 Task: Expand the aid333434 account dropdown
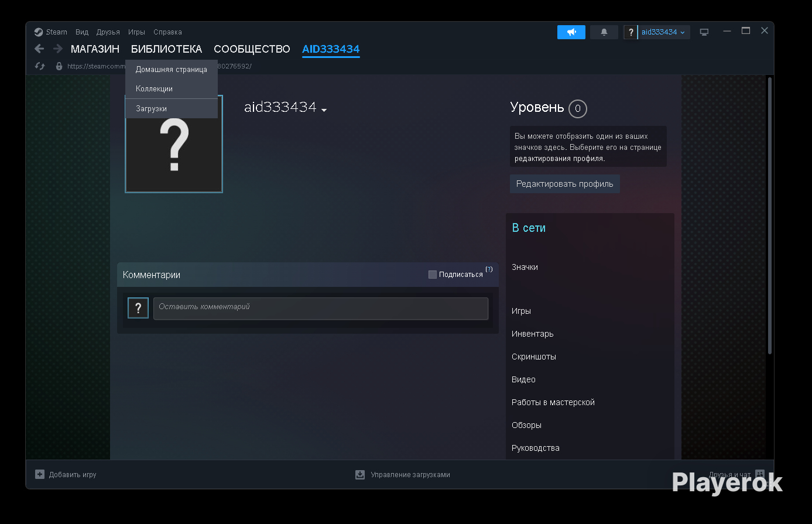pos(663,32)
